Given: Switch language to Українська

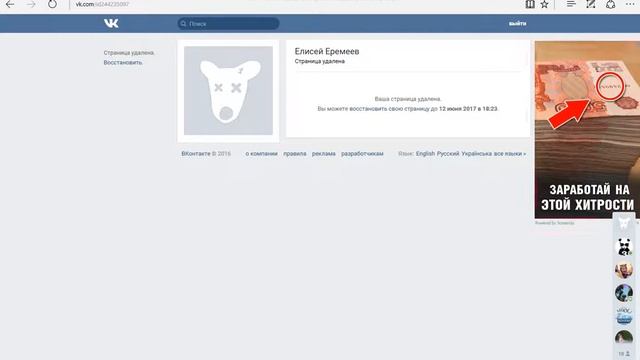Looking at the screenshot, I should pyautogui.click(x=476, y=154).
